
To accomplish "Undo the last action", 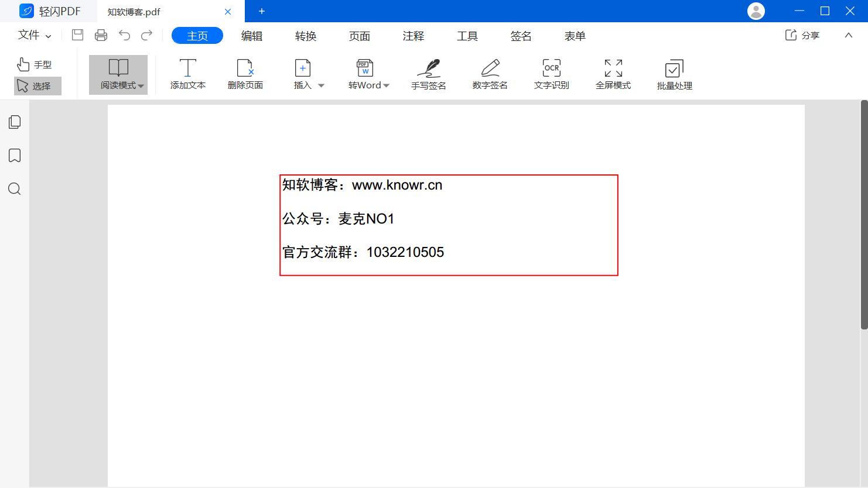I will (x=124, y=35).
